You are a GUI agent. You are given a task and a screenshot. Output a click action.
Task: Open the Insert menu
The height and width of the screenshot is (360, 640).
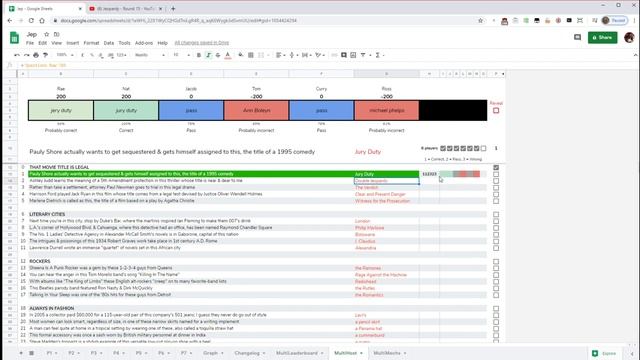(73, 43)
